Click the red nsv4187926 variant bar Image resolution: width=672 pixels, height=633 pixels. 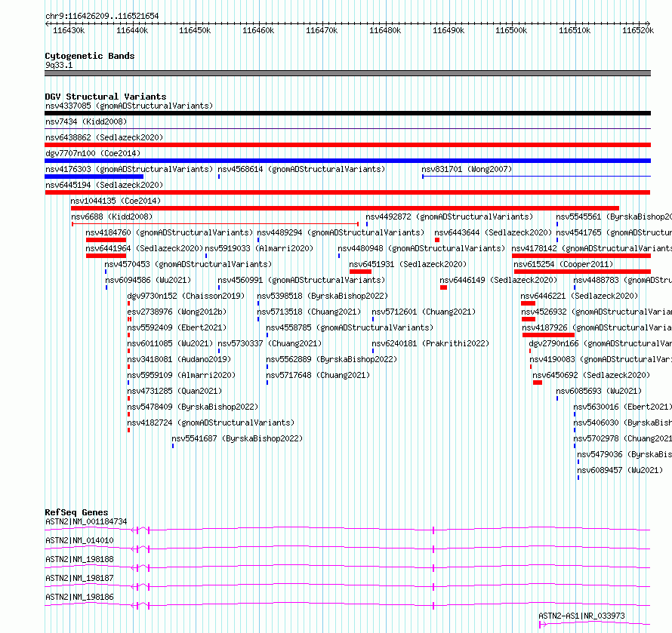coord(549,335)
